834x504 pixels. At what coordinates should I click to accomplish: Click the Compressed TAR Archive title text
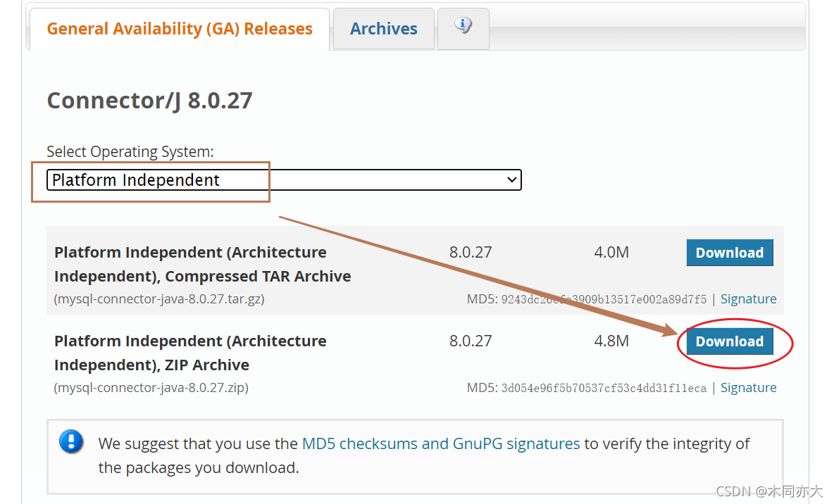(202, 264)
